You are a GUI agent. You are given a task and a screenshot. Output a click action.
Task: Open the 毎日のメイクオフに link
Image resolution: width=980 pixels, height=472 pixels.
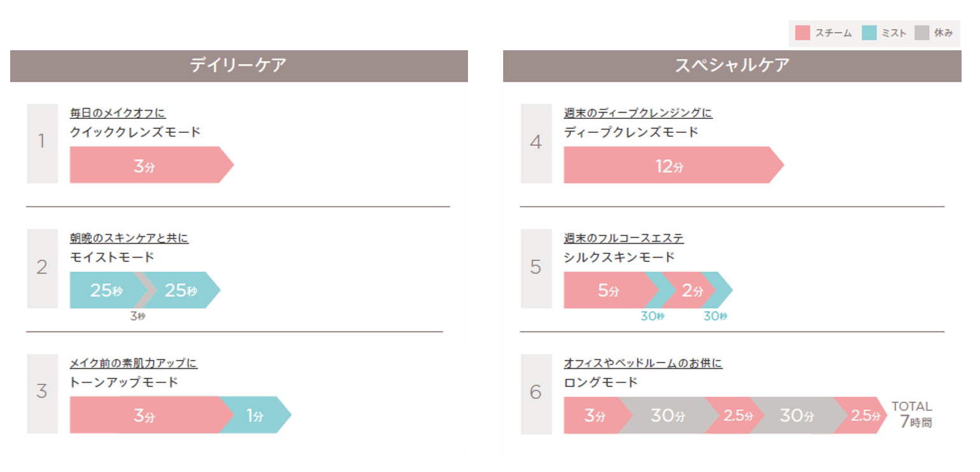[x=118, y=113]
